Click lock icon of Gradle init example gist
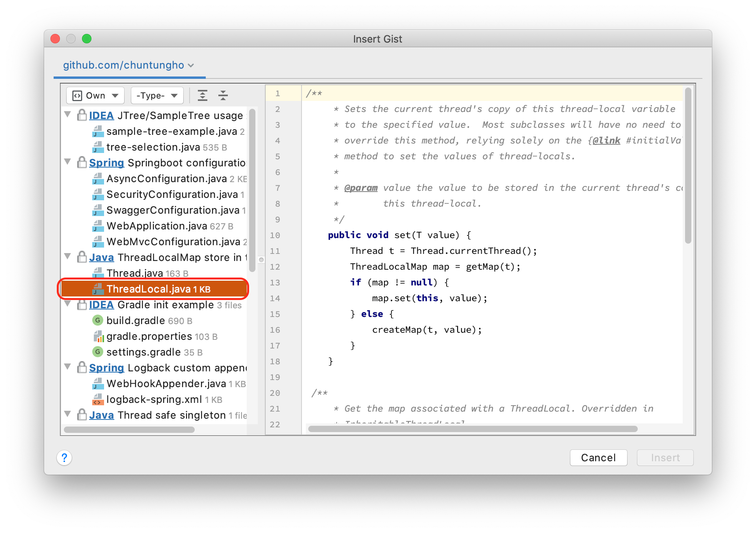 click(x=82, y=305)
